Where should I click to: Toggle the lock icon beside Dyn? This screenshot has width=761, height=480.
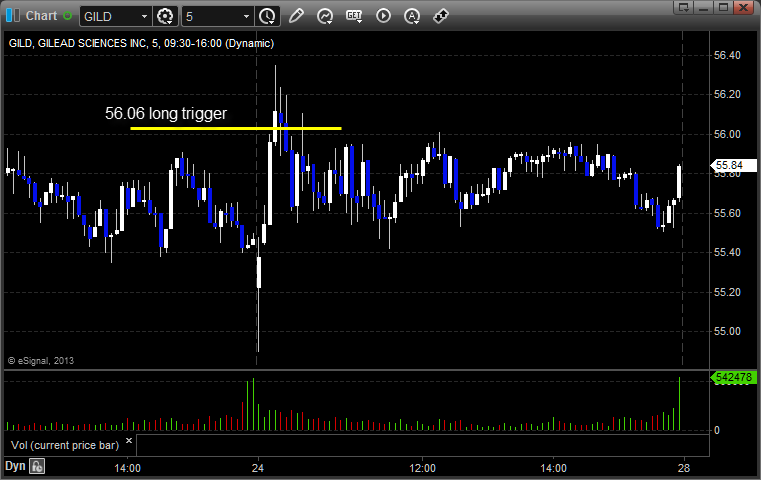click(x=37, y=466)
